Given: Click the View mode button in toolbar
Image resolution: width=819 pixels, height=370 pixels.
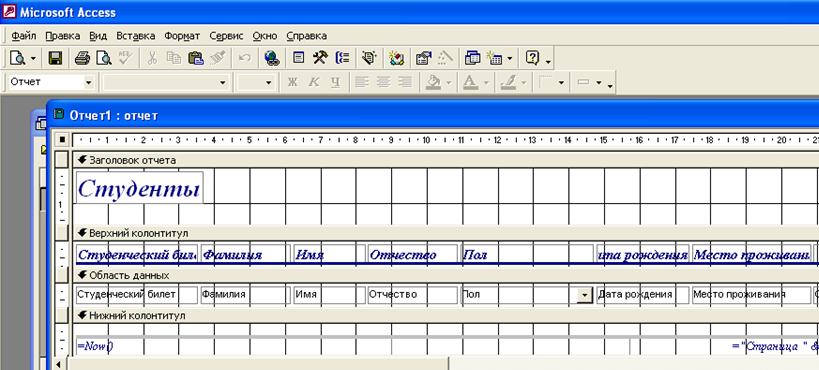Looking at the screenshot, I should pos(17,57).
